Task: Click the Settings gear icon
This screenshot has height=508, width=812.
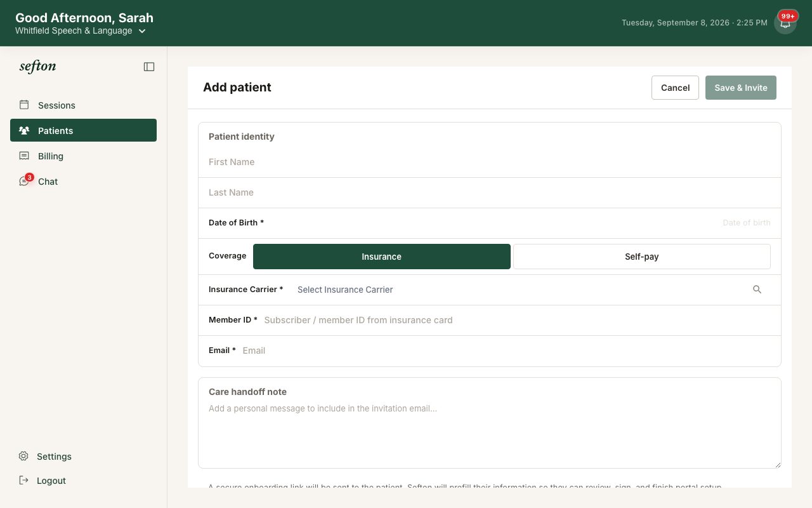Action: click(23, 456)
